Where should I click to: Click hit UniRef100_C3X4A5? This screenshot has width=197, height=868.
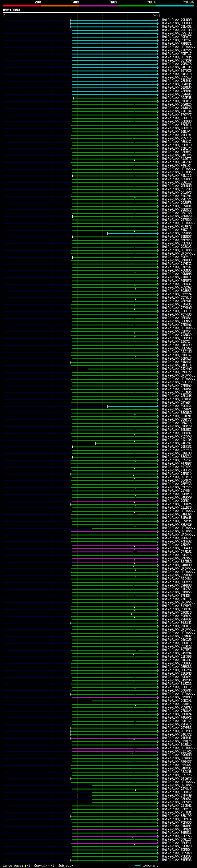tap(176, 369)
